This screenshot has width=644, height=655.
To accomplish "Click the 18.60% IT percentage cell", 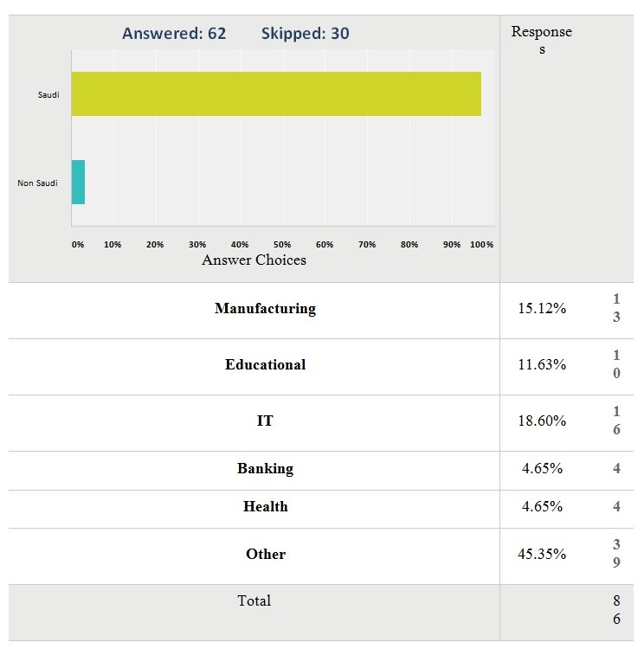I will point(542,421).
